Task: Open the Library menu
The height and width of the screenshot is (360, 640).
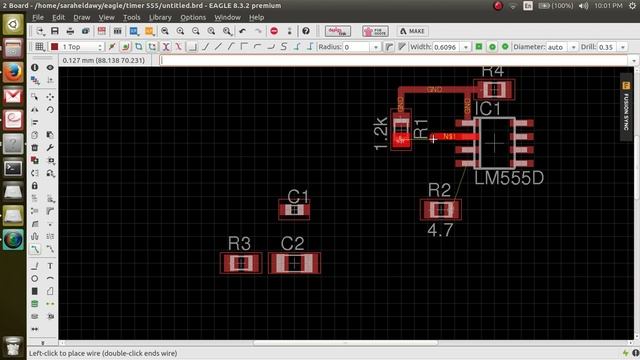Action: coord(160,17)
